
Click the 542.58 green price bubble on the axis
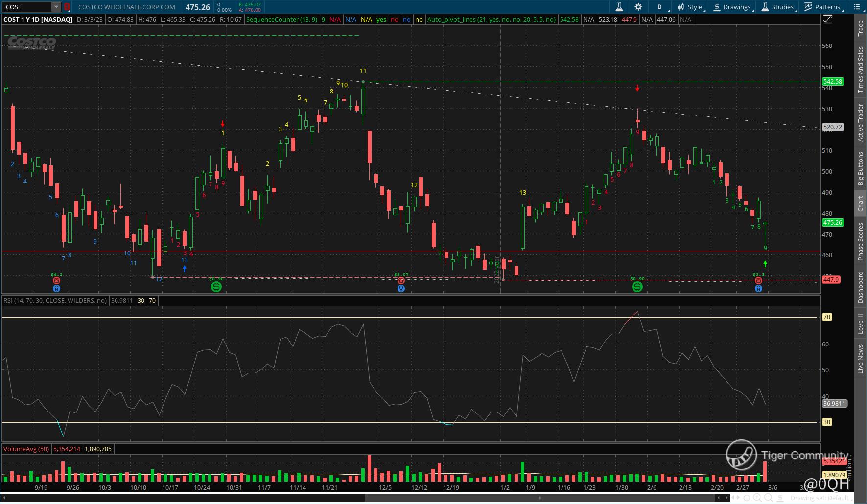(833, 82)
